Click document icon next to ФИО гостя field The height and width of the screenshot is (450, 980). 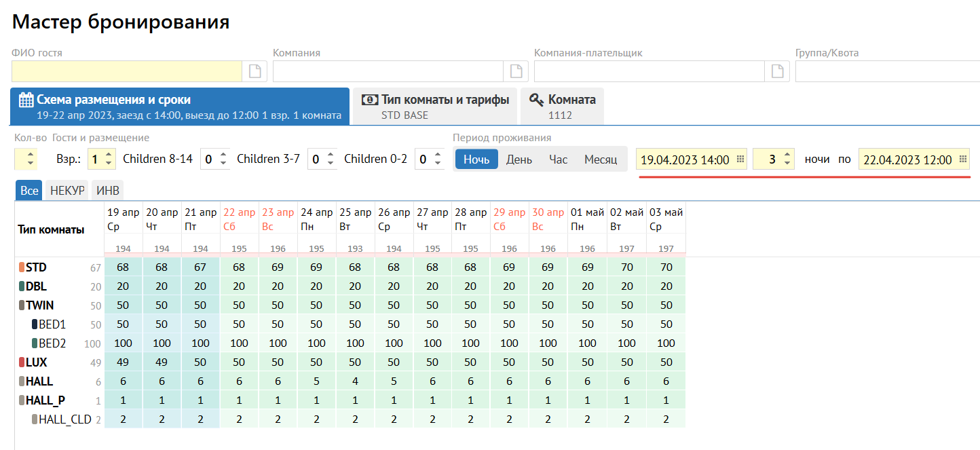tap(255, 71)
